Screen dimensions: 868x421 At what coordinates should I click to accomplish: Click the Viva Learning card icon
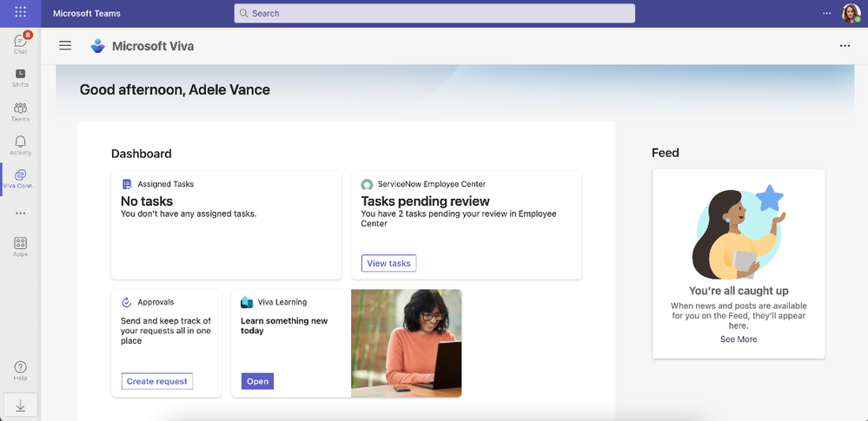247,302
